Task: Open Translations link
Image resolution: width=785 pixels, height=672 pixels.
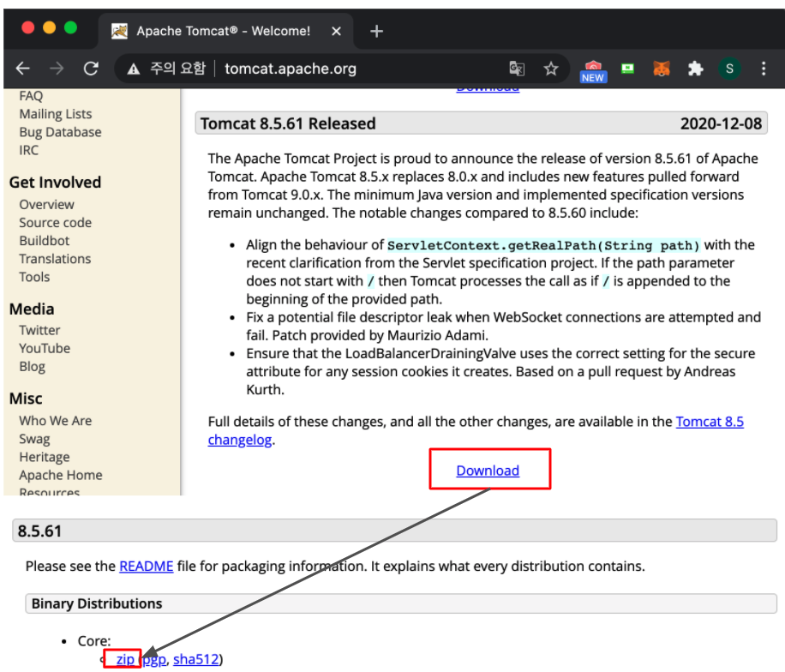Action: [55, 259]
